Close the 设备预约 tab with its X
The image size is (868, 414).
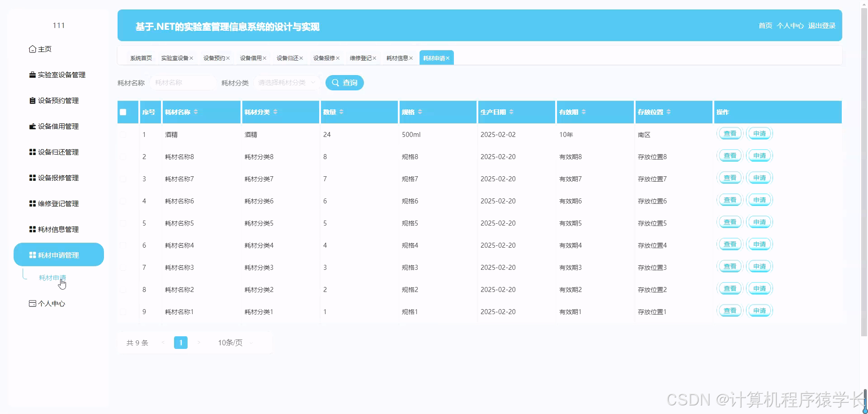[228, 58]
